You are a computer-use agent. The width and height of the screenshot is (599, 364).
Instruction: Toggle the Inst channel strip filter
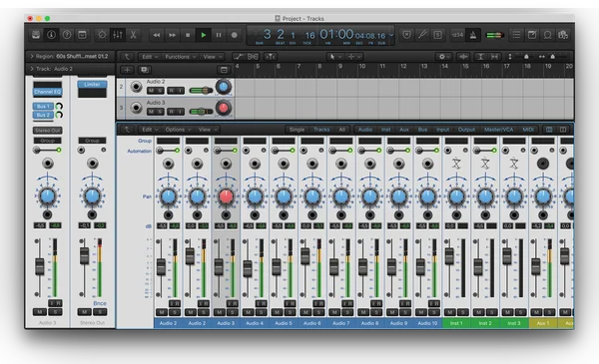coord(385,130)
